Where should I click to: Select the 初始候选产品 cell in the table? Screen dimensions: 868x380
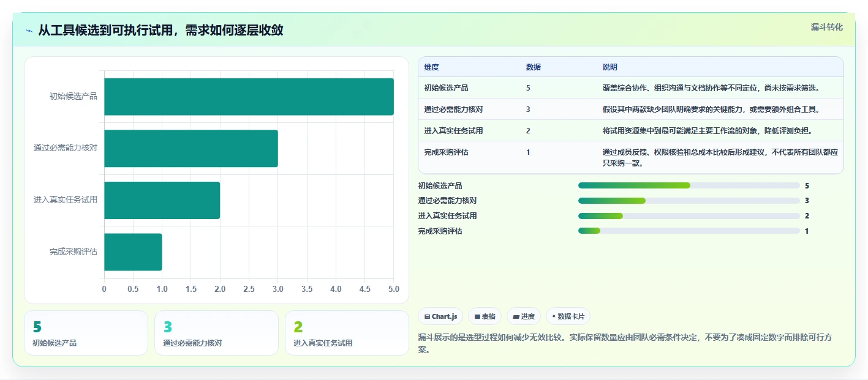(446, 88)
